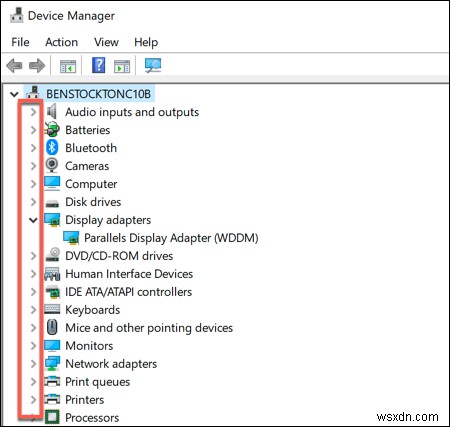Screen dimensions: 450x427
Task: Open the File menu
Action: 20,42
